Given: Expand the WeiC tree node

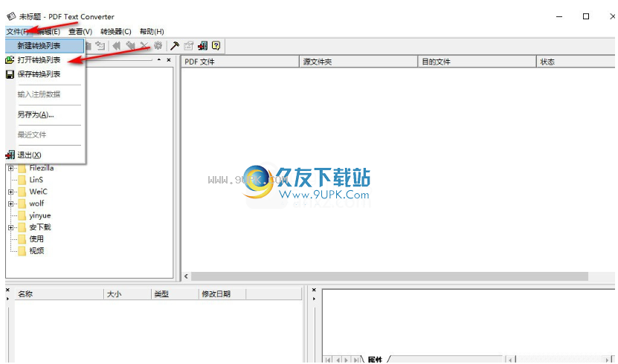Looking at the screenshot, I should coord(10,192).
